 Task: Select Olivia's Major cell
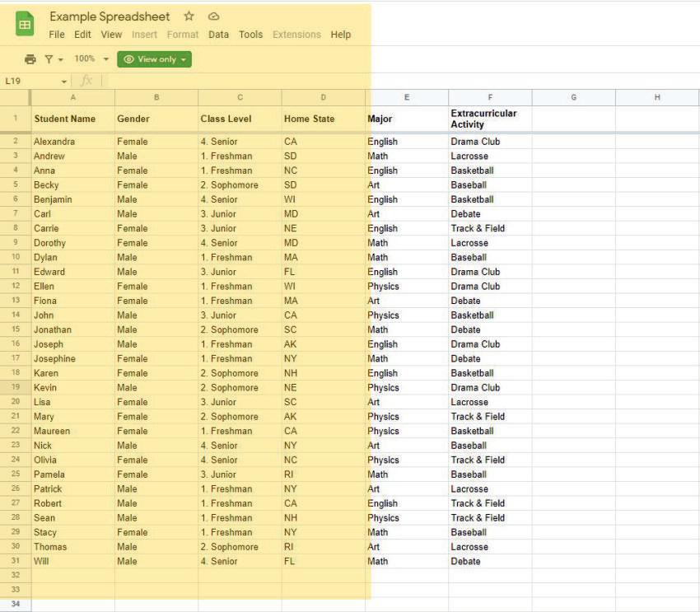tap(407, 460)
